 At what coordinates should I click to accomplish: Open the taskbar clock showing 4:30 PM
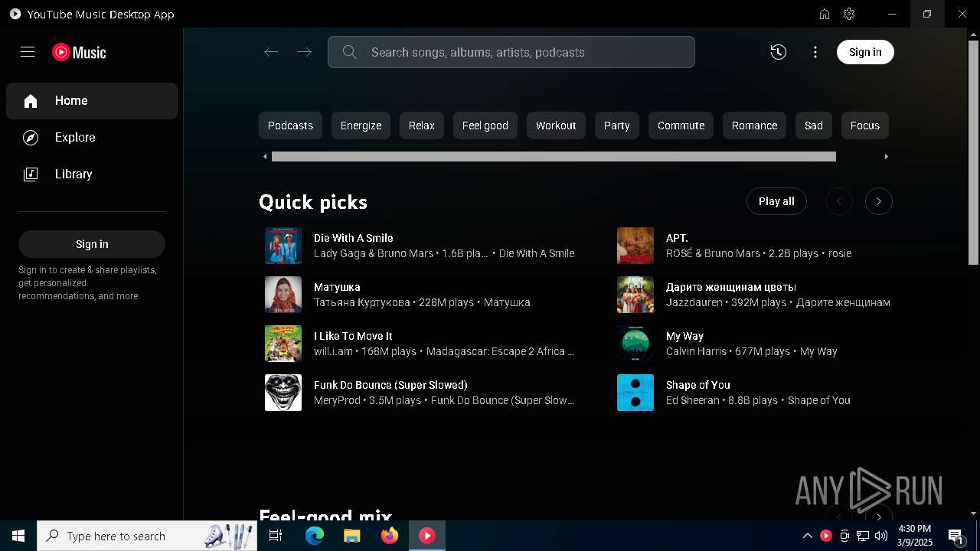pyautogui.click(x=914, y=536)
